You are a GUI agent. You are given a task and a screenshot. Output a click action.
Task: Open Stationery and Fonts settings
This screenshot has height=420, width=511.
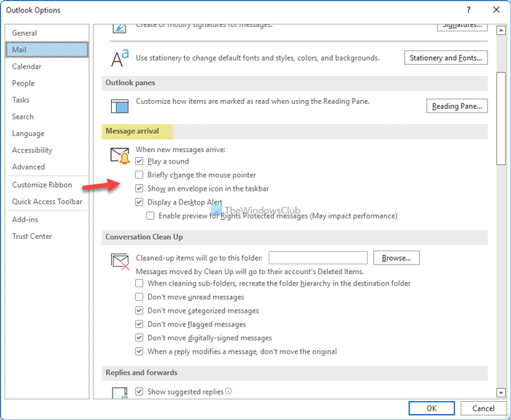(445, 58)
